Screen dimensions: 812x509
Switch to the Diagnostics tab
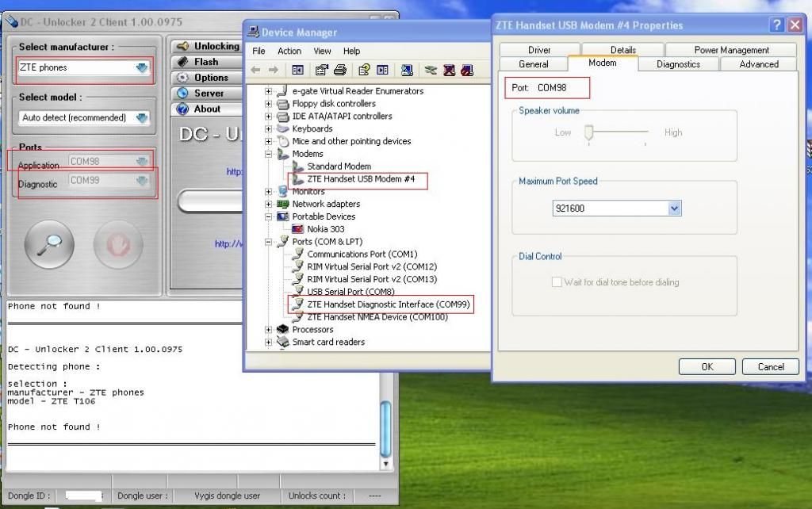[x=678, y=64]
